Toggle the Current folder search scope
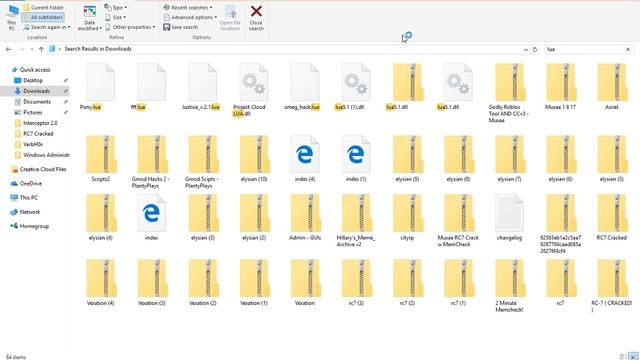Image resolution: width=640 pixels, height=360 pixels. (x=43, y=7)
